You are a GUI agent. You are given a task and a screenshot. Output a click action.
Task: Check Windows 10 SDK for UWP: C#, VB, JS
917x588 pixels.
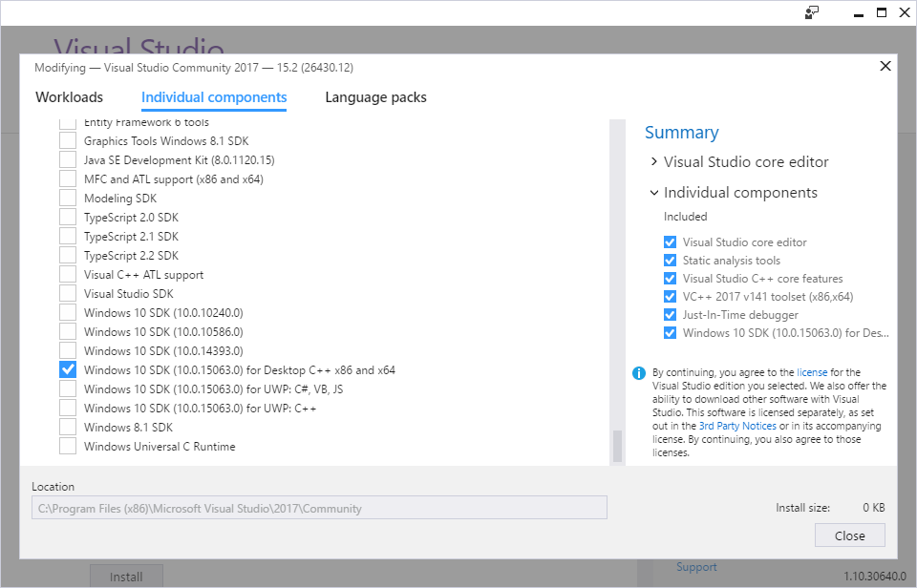68,389
